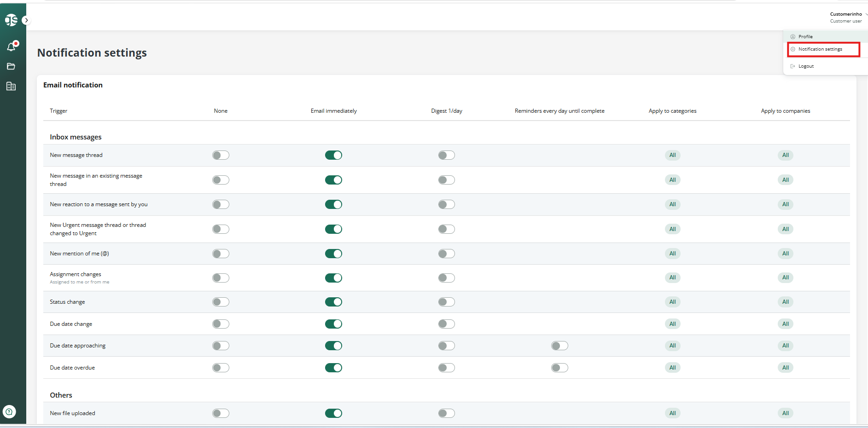Image resolution: width=868 pixels, height=428 pixels.
Task: Enable Digest 1/day for New file uploaded
Action: 446,413
